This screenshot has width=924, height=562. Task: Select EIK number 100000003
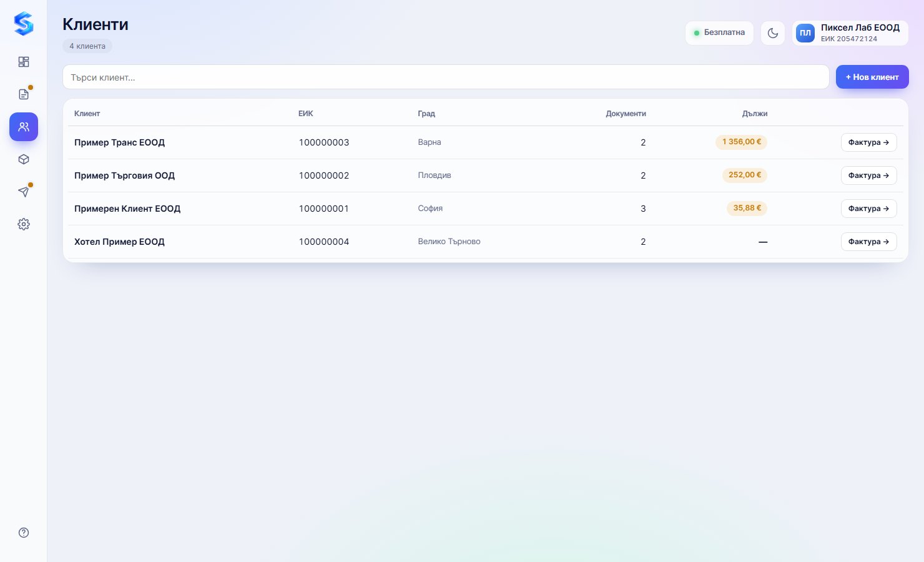click(324, 142)
